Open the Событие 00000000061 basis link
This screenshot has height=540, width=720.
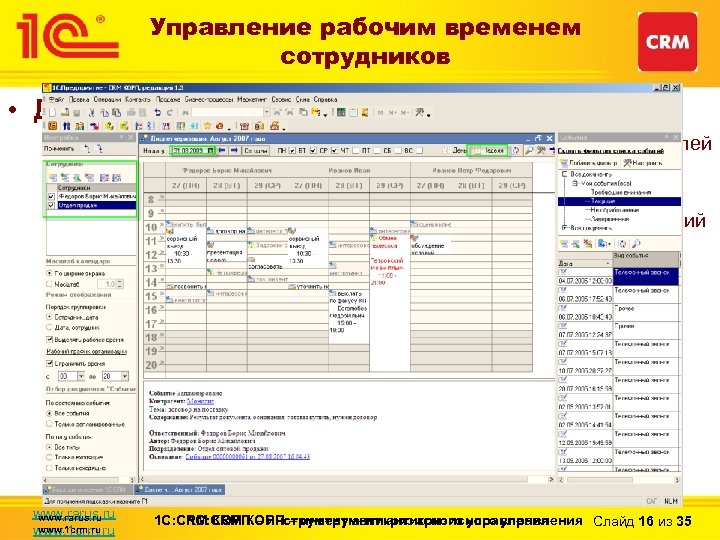tap(248, 457)
